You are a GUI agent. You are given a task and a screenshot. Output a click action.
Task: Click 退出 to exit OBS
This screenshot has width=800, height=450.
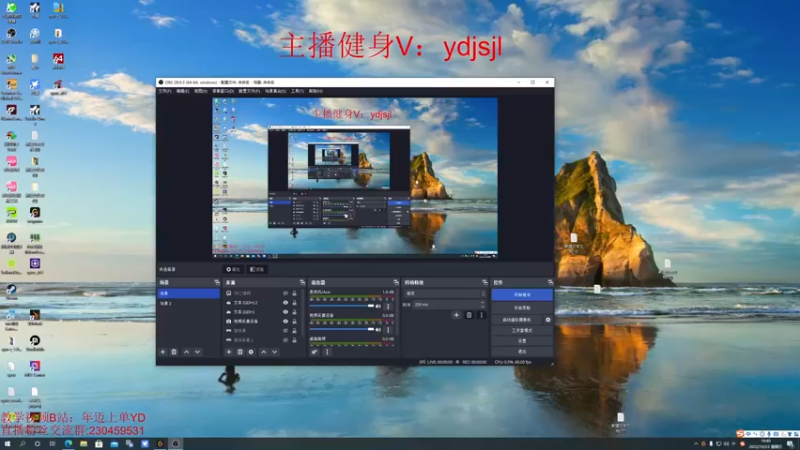point(522,352)
